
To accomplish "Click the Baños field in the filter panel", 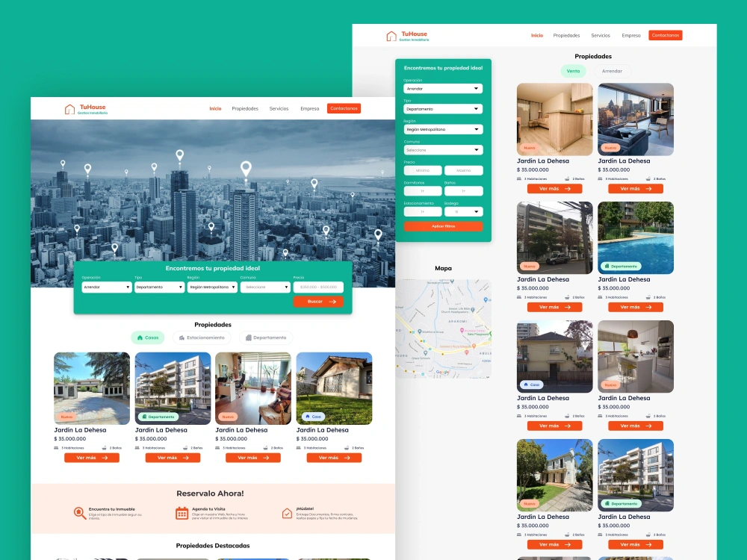I will (x=464, y=191).
